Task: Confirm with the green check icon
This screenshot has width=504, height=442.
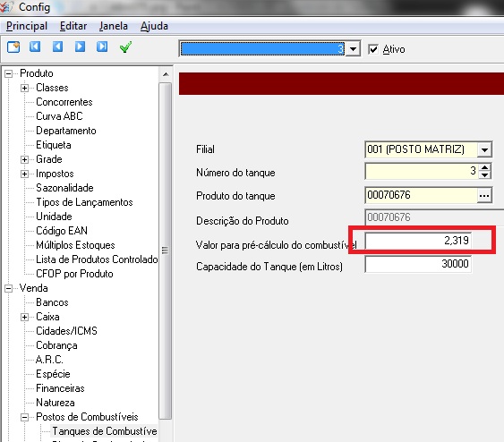Action: pos(125,47)
